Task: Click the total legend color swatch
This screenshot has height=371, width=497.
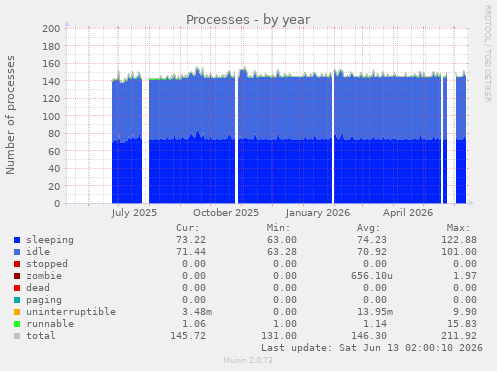Action: pyautogui.click(x=17, y=336)
